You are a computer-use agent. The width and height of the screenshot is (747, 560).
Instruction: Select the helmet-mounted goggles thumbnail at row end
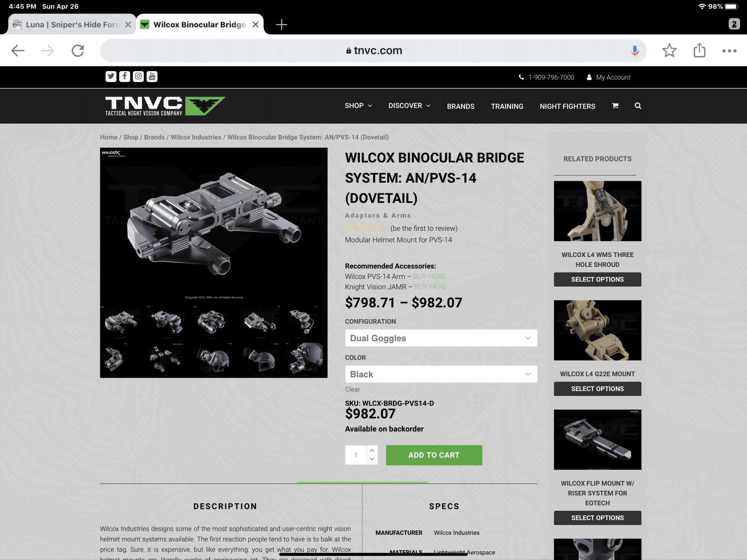pos(305,359)
